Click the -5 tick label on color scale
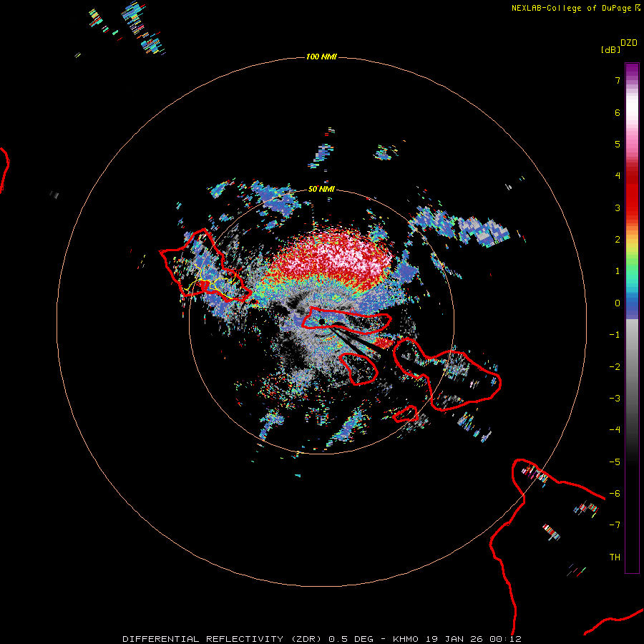The width and height of the screenshot is (644, 644). click(x=615, y=462)
